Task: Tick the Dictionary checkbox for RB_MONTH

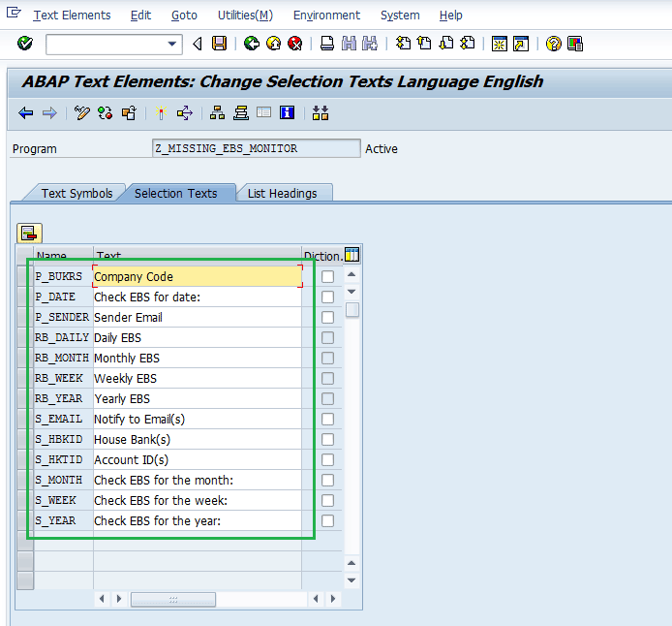Action: tap(328, 358)
